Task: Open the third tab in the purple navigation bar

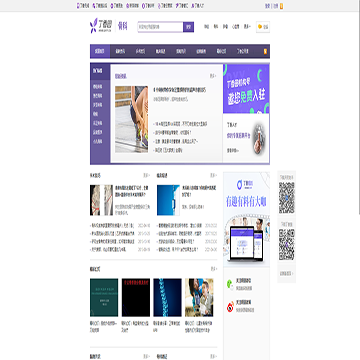Action: pyautogui.click(x=140, y=51)
